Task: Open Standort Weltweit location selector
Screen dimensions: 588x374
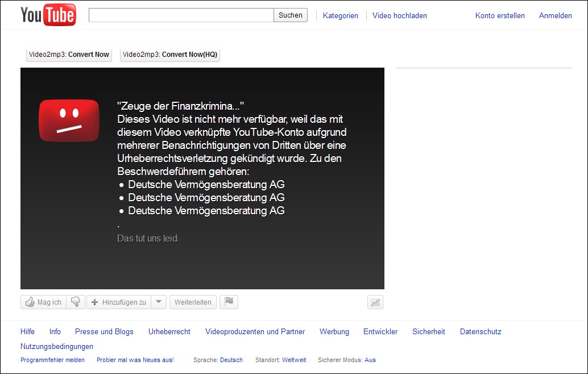Action: click(x=294, y=360)
